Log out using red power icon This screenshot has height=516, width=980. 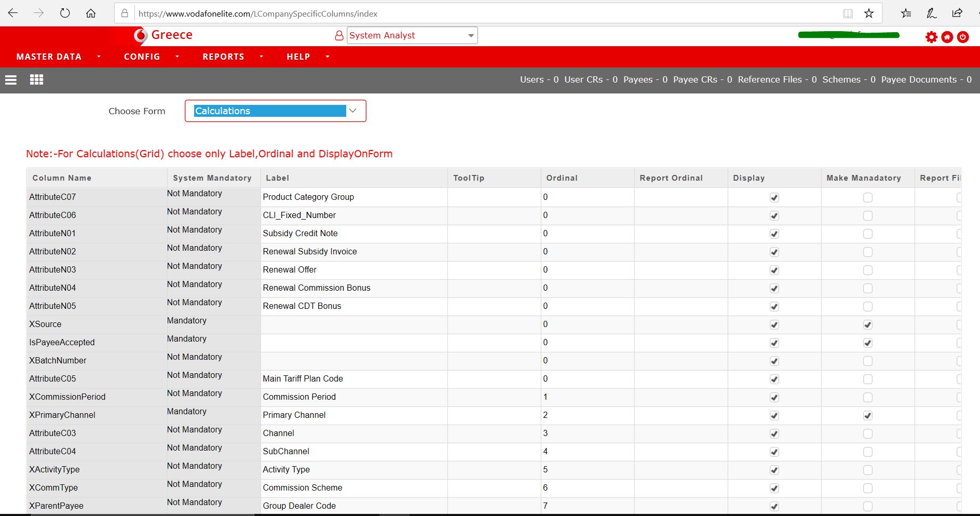tap(963, 37)
